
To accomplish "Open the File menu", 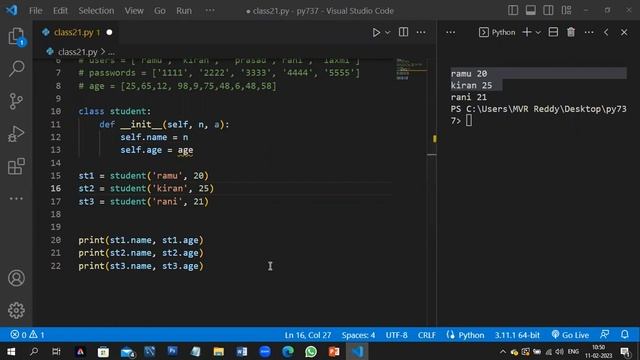I will 36,11.
